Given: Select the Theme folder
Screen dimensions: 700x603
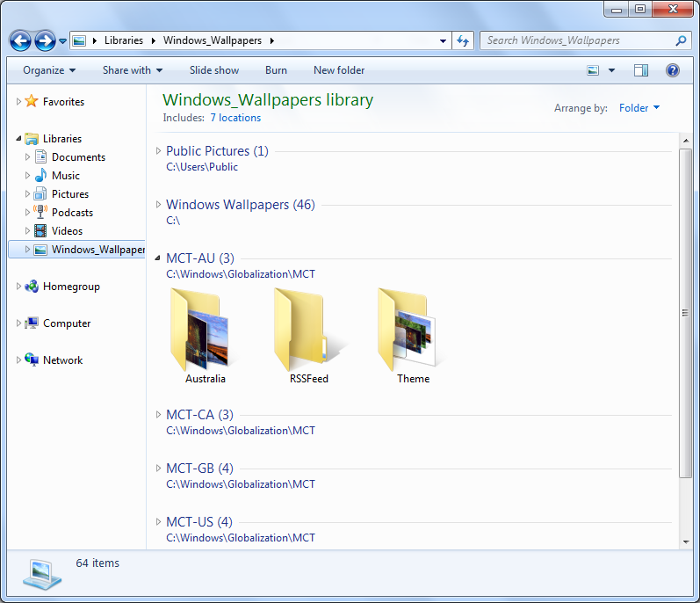Looking at the screenshot, I should tap(413, 336).
